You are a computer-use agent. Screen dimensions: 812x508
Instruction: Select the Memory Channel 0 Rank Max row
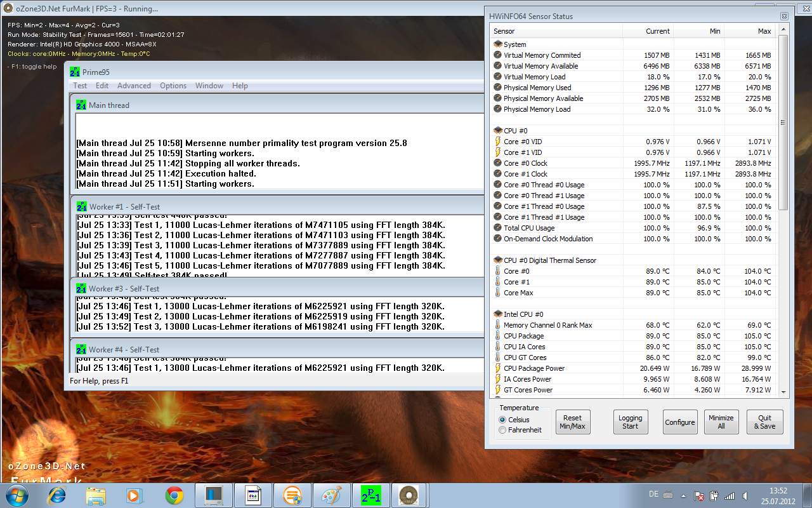coord(634,325)
